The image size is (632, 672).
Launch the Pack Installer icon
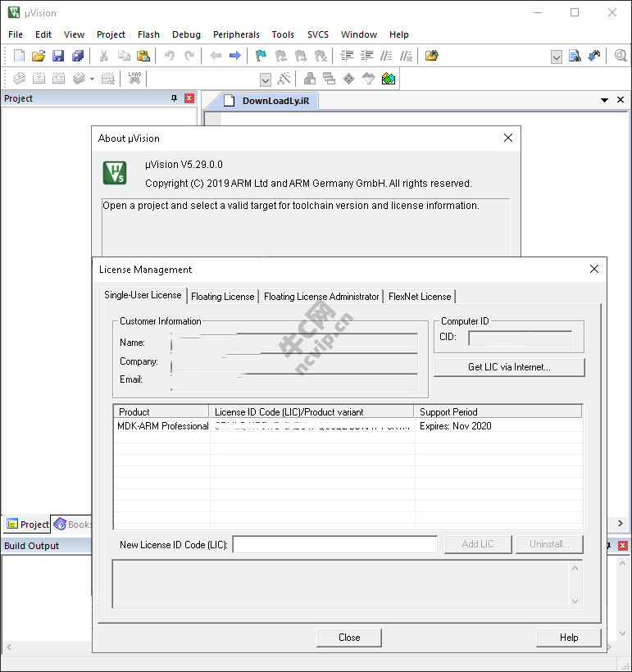point(389,79)
